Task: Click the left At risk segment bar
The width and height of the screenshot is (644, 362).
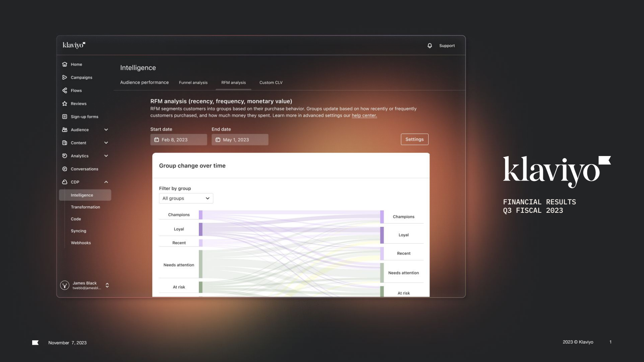Action: 200,287
